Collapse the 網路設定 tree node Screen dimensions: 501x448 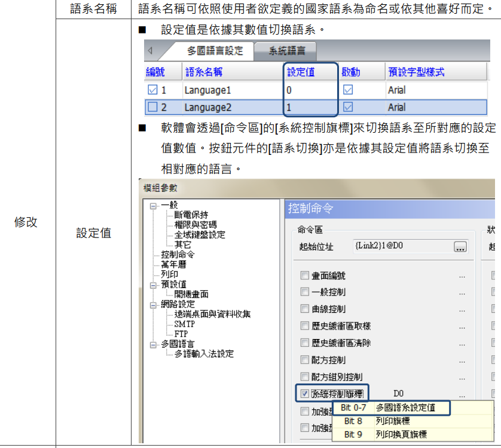tap(154, 304)
